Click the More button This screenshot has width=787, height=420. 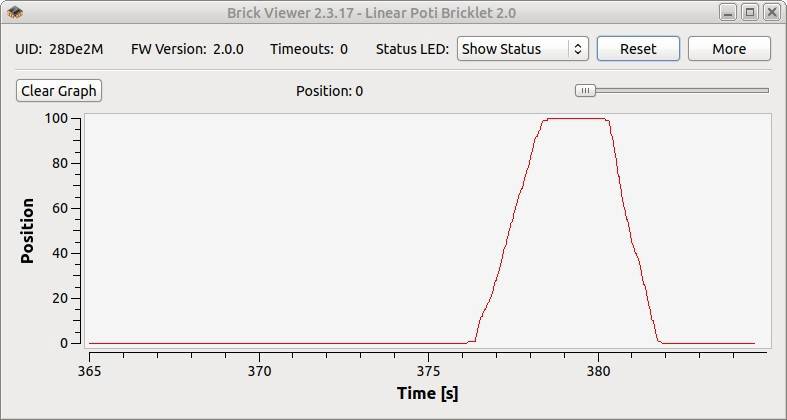click(728, 49)
